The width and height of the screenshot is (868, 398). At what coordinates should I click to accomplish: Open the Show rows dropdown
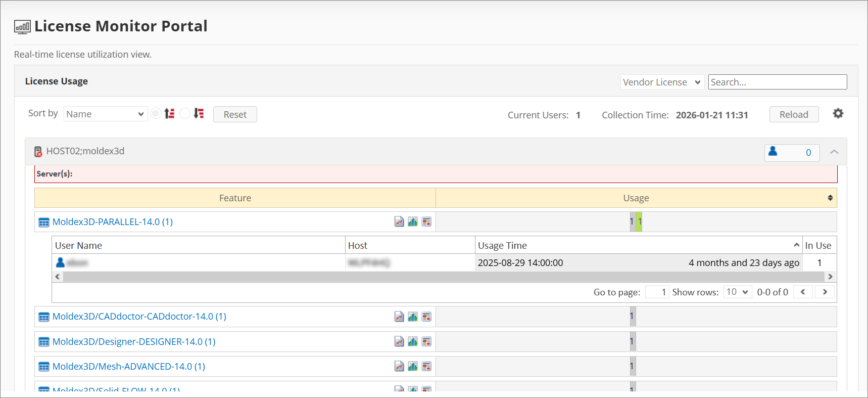point(738,292)
